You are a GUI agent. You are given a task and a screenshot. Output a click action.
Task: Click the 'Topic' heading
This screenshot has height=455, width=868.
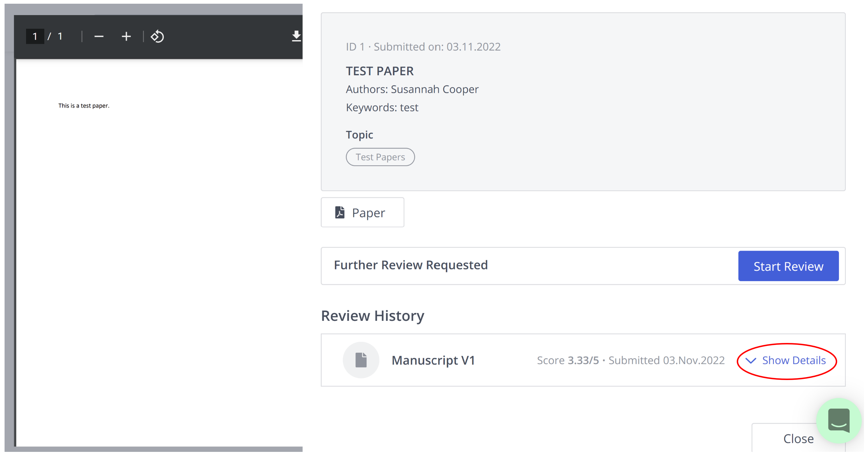pos(359,135)
